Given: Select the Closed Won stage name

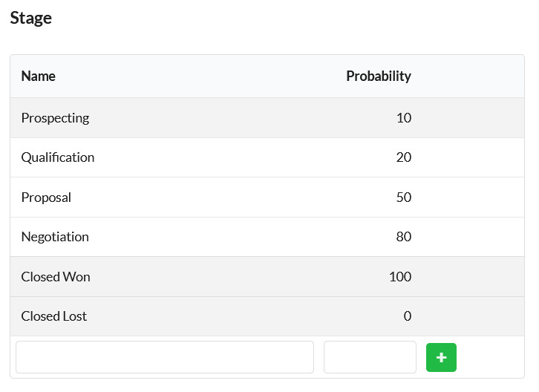Looking at the screenshot, I should point(56,277).
